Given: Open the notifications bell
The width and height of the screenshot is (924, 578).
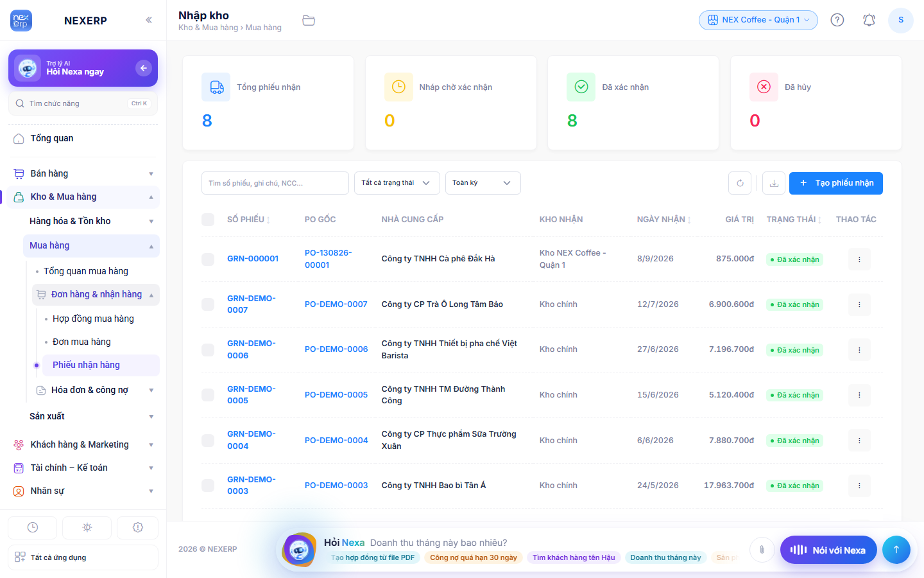Looking at the screenshot, I should 869,20.
